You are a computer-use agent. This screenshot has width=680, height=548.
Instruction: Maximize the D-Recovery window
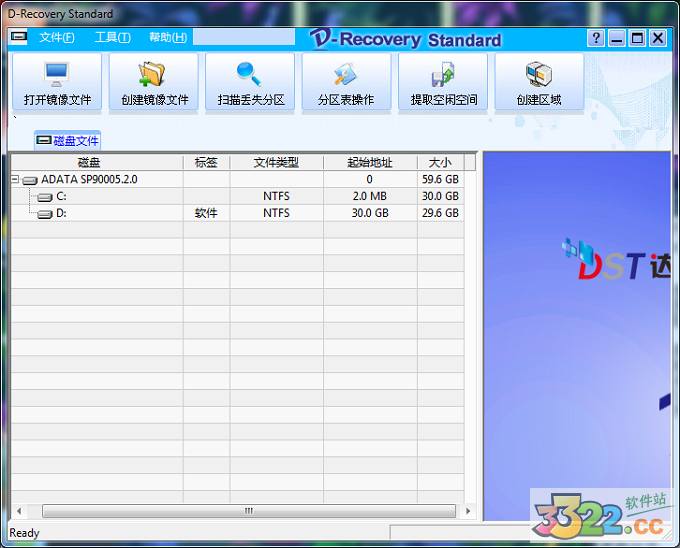(x=638, y=38)
